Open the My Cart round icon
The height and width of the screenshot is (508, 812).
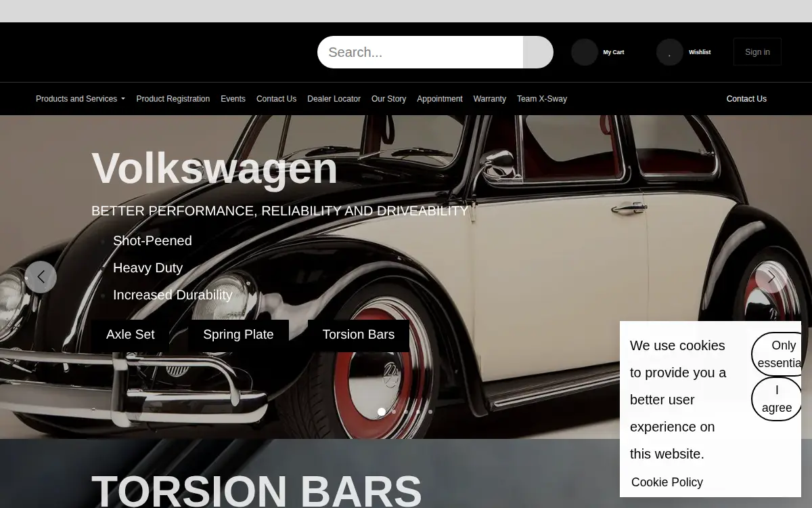click(x=585, y=52)
